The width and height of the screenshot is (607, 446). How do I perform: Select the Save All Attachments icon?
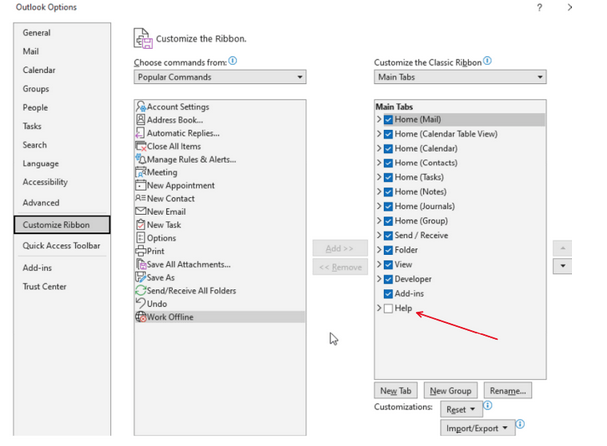(141, 264)
